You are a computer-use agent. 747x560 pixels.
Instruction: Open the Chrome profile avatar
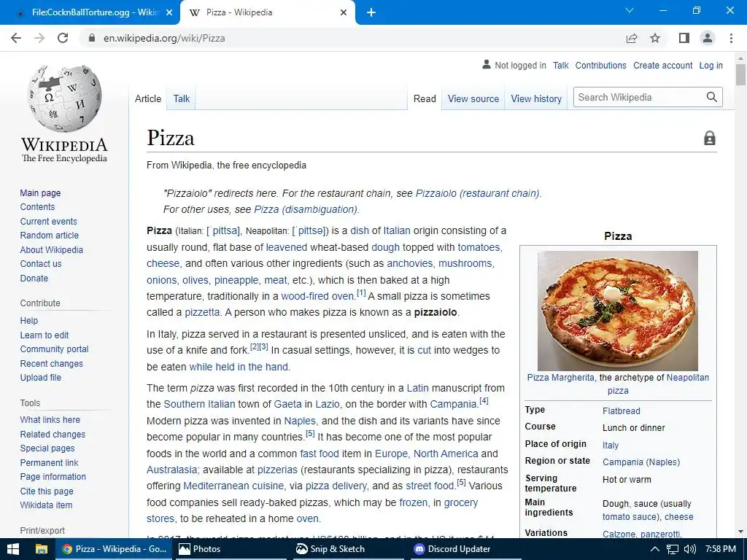point(708,38)
